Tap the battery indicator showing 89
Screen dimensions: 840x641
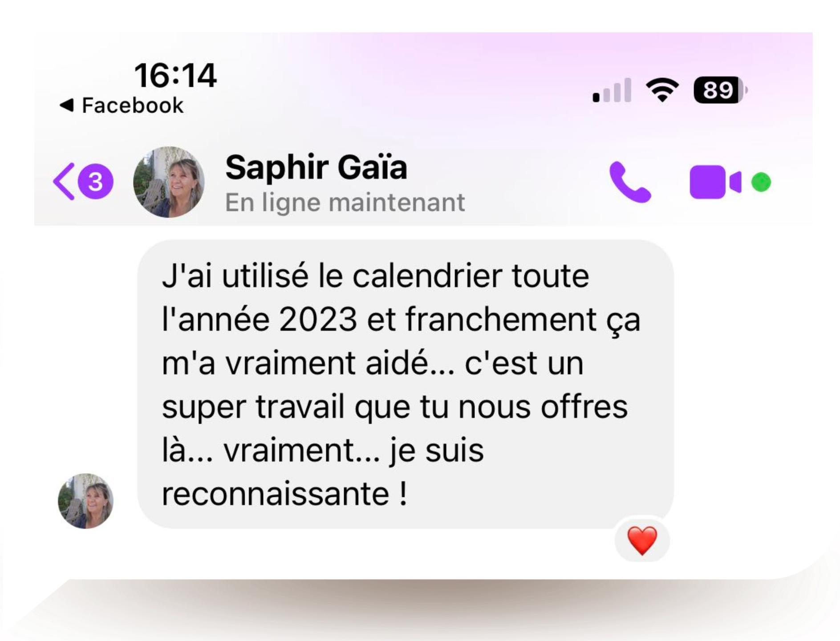pyautogui.click(x=720, y=90)
